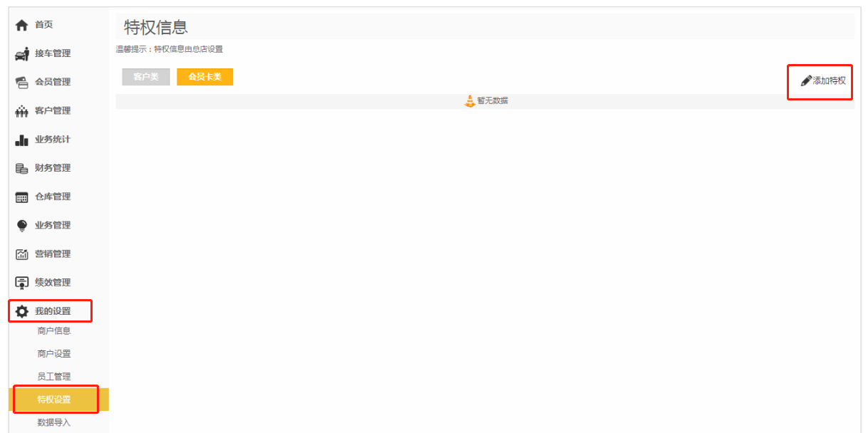Click the home icon beside 首页
The width and height of the screenshot is (868, 433).
pos(22,25)
